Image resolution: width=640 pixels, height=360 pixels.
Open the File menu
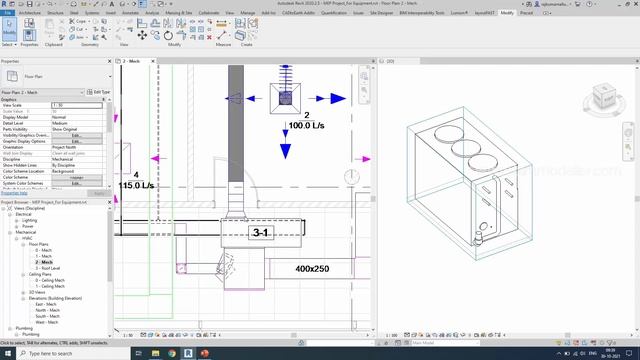pyautogui.click(x=7, y=13)
